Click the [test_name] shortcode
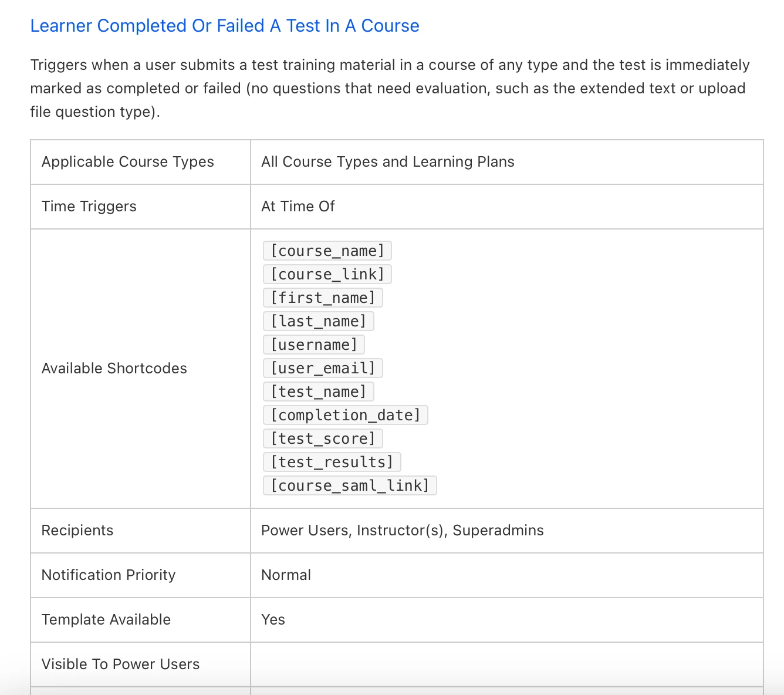The image size is (784, 695). (x=318, y=392)
